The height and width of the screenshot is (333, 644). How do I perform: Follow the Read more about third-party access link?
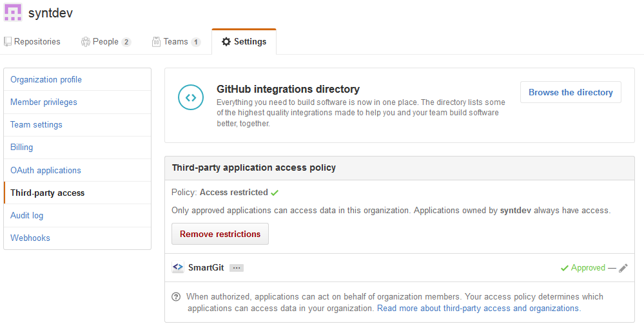478,309
